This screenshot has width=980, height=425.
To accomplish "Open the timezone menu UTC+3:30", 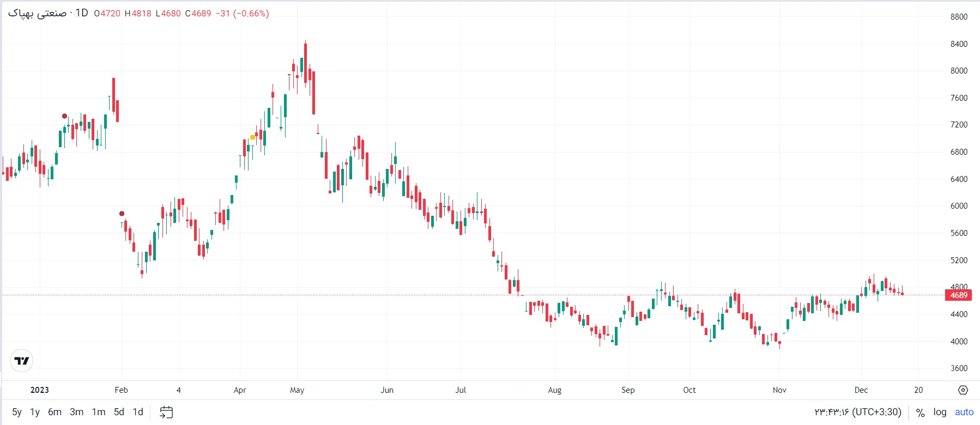I will coord(858,412).
